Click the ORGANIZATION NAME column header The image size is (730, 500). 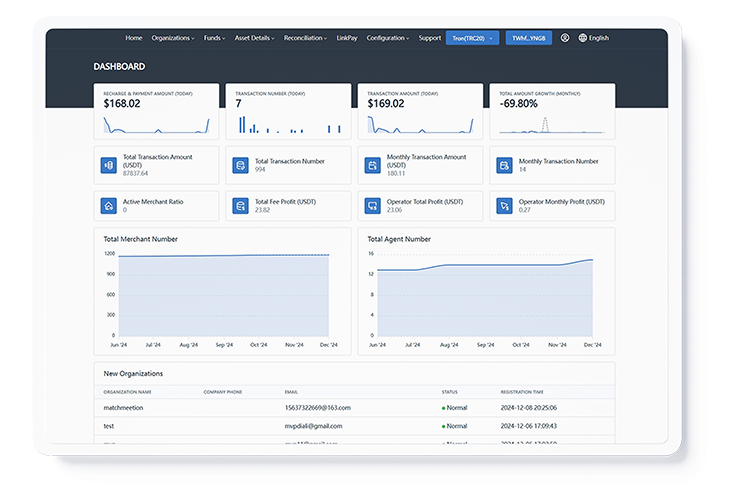(x=127, y=392)
